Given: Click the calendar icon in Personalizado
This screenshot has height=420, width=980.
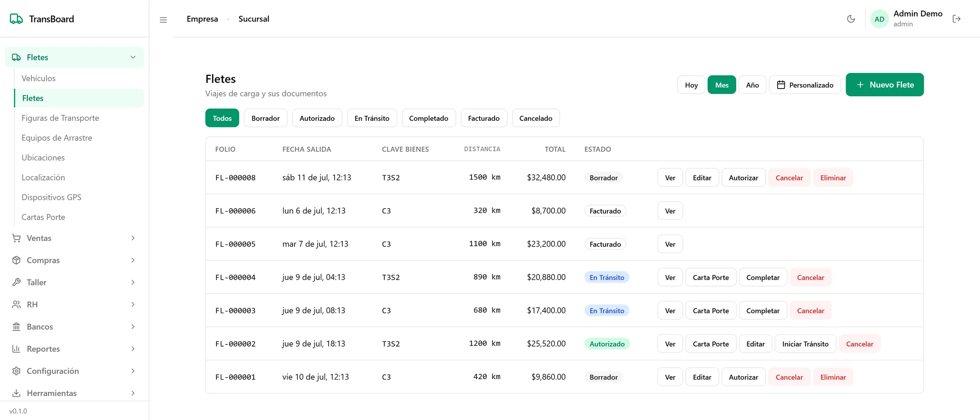Looking at the screenshot, I should [781, 85].
